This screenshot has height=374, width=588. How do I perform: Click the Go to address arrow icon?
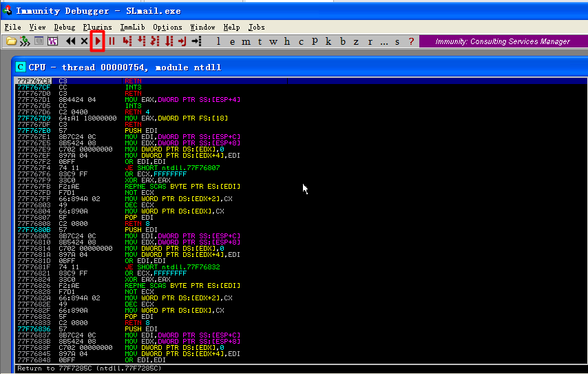point(196,41)
